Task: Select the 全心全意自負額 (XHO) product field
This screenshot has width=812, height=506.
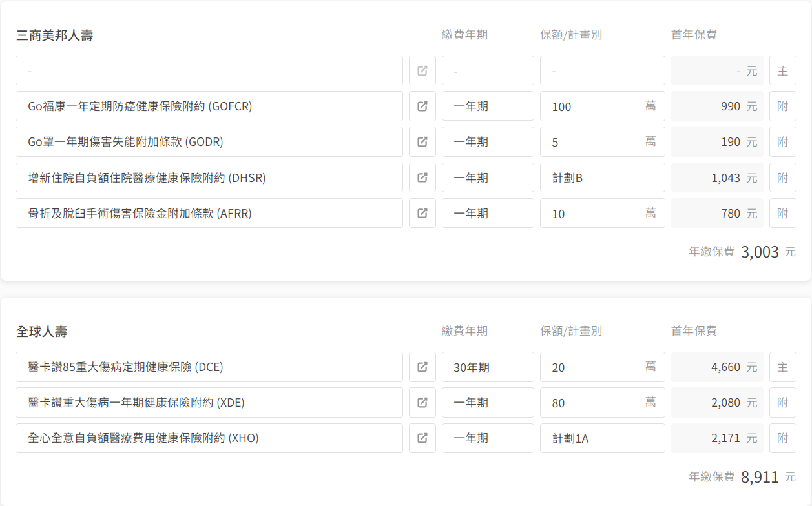Action: [209, 438]
